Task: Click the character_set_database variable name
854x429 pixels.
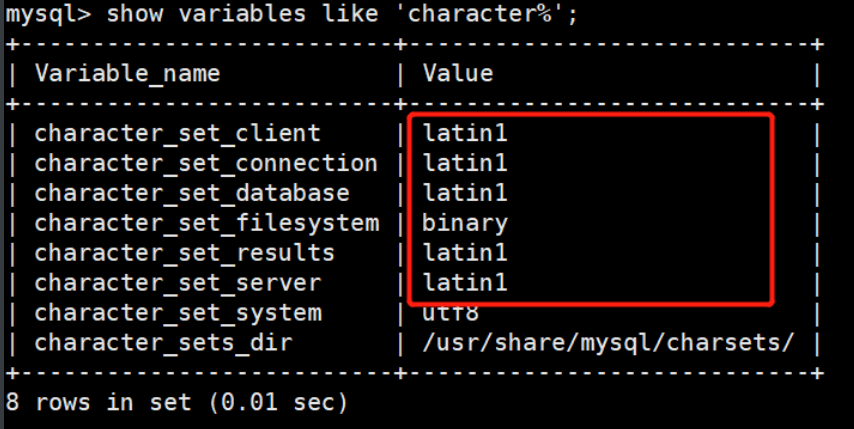Action: point(192,193)
